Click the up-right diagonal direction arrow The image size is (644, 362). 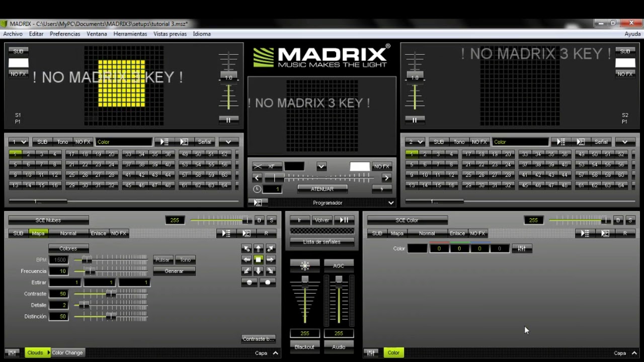(270, 248)
